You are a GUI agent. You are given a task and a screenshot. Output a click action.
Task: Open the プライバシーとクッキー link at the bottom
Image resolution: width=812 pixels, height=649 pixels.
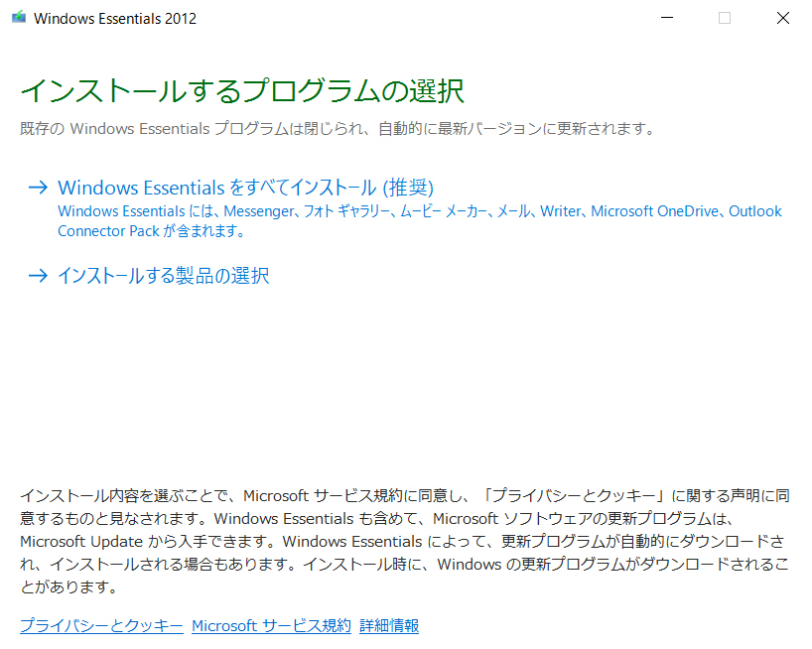[101, 626]
